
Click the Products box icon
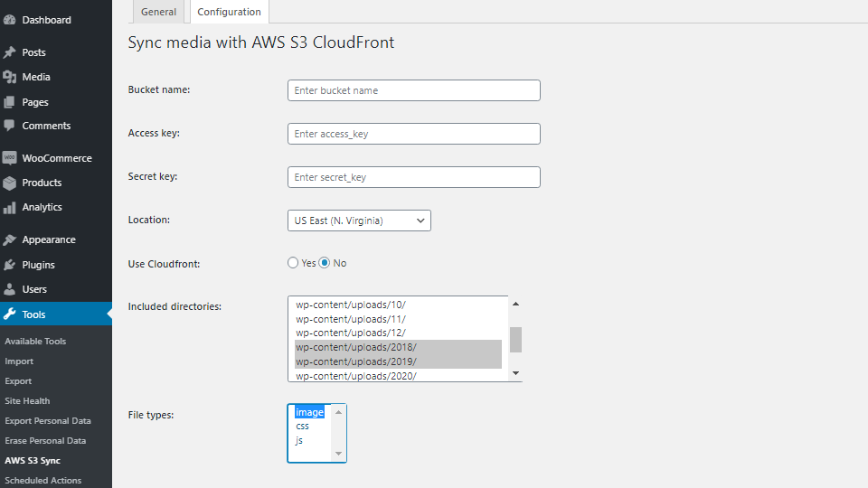tap(9, 183)
